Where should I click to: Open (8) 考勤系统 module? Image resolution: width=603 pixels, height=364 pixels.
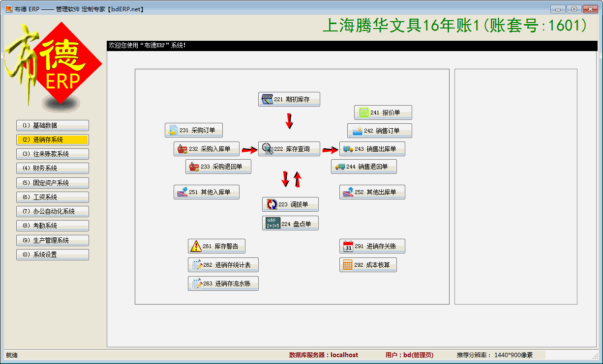pyautogui.click(x=53, y=225)
